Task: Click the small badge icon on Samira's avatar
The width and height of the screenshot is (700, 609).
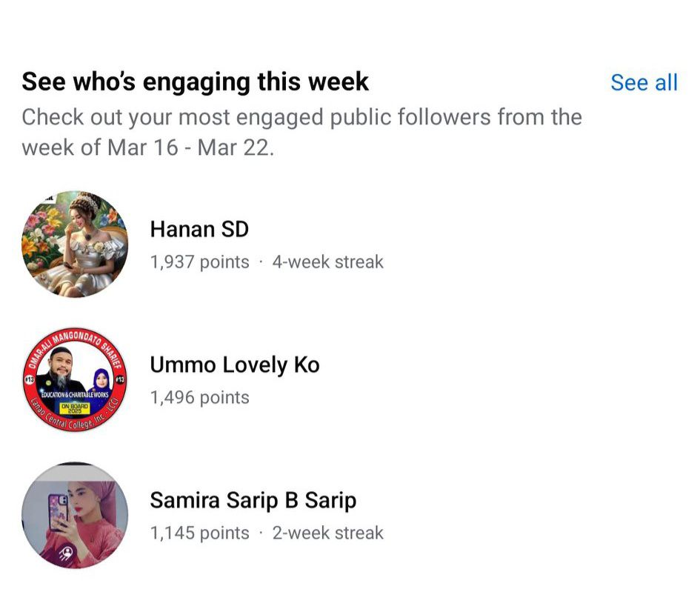Action: click(66, 553)
